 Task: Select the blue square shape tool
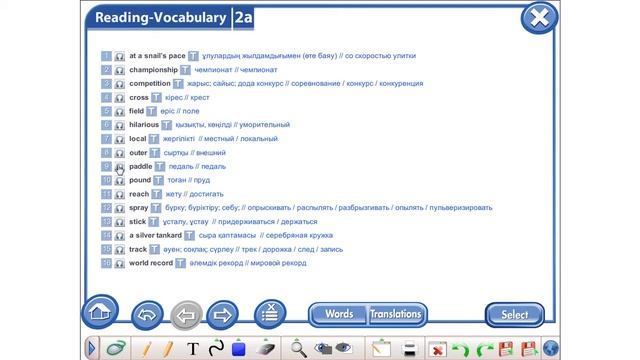coord(239,349)
